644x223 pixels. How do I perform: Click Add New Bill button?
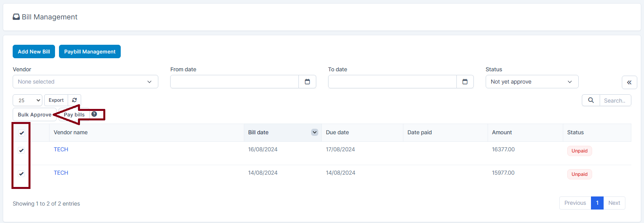[x=34, y=51]
